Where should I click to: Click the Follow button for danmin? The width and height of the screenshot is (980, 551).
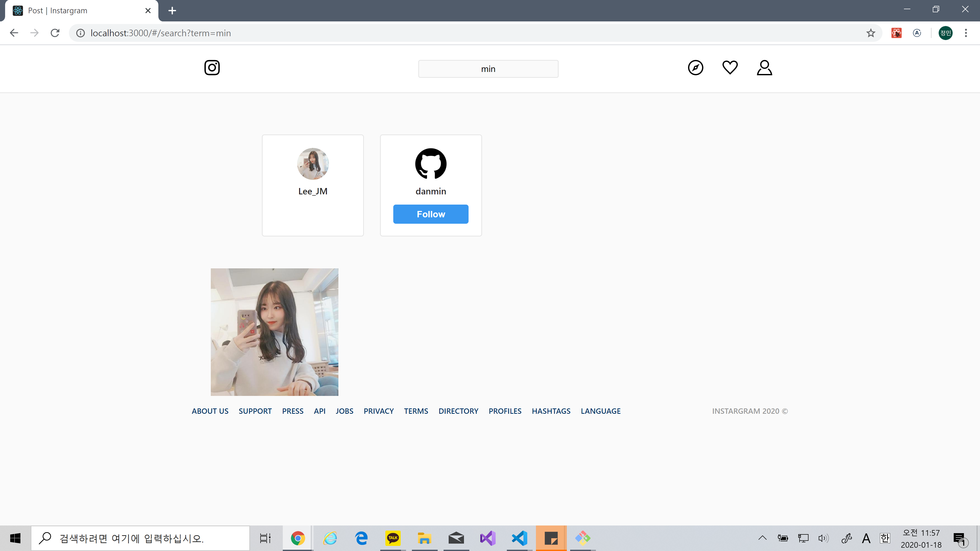point(431,214)
